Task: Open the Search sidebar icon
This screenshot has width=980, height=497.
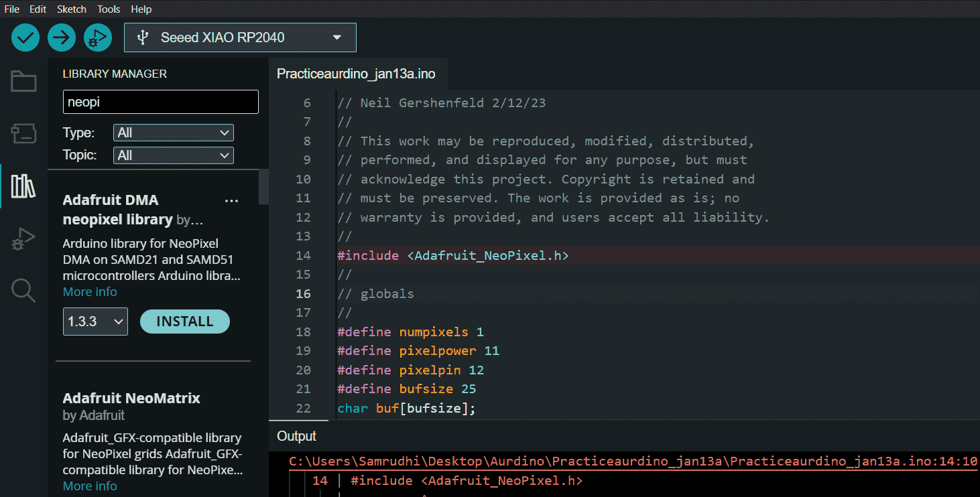Action: coord(23,290)
